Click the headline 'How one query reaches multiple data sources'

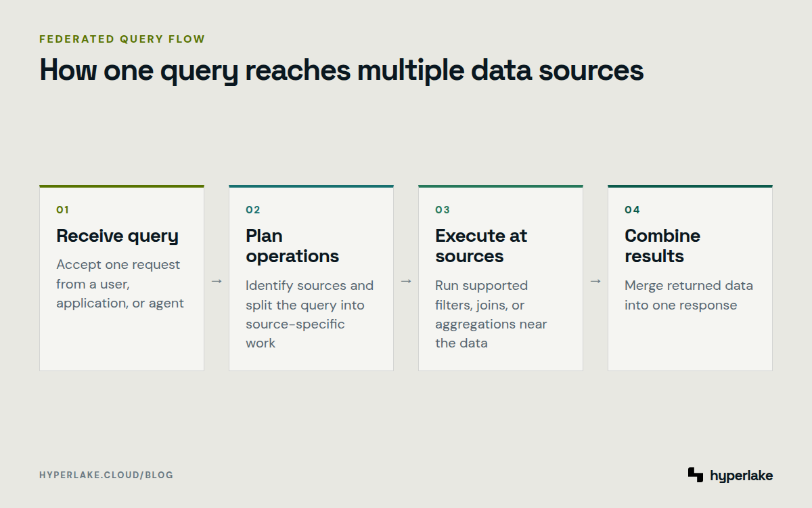pyautogui.click(x=342, y=70)
